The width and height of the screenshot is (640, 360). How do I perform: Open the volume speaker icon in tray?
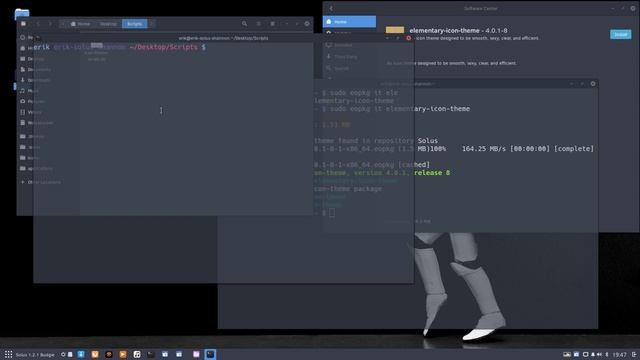click(x=600, y=355)
